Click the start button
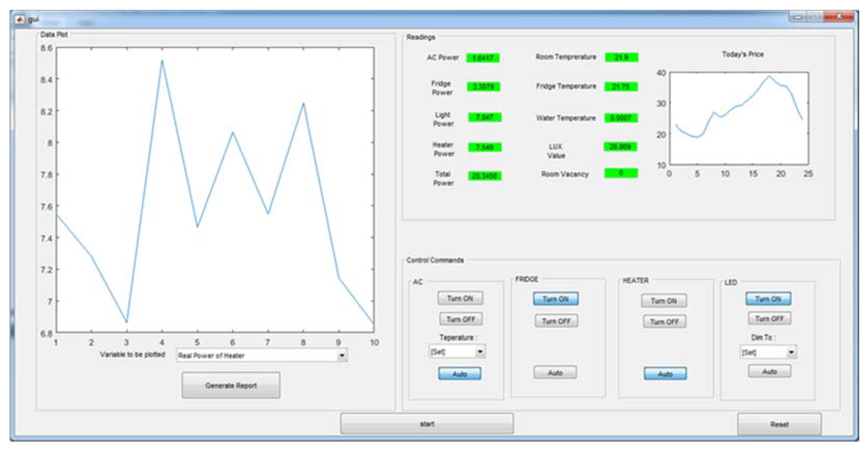Screen dimensions: 868x451 pos(427,424)
